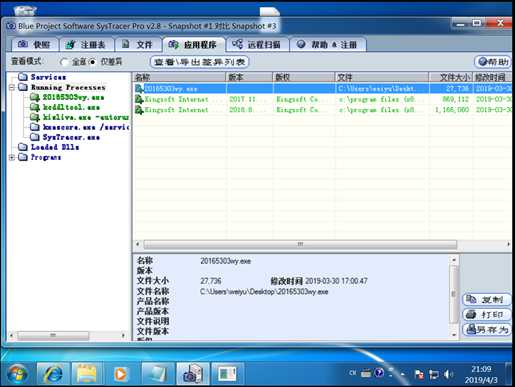Click the 远程扫描 tab network icon
Screen dimensions: 515x387
[237, 44]
